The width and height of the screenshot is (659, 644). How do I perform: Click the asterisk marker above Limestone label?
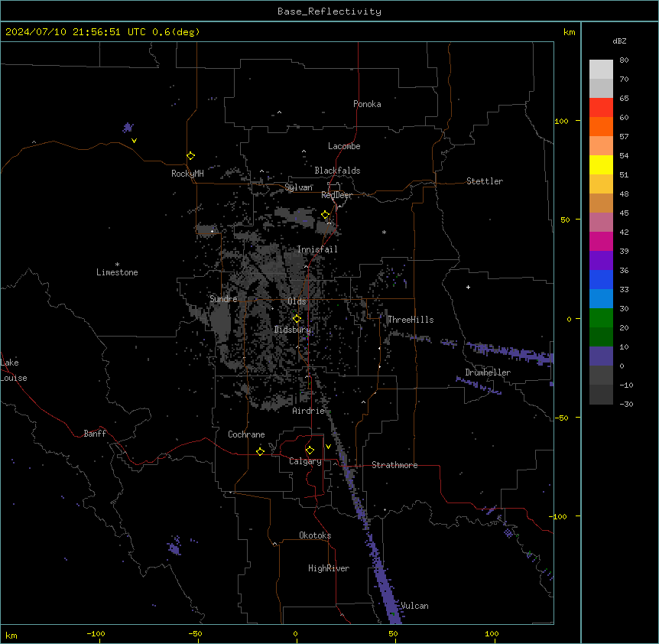coord(117,265)
